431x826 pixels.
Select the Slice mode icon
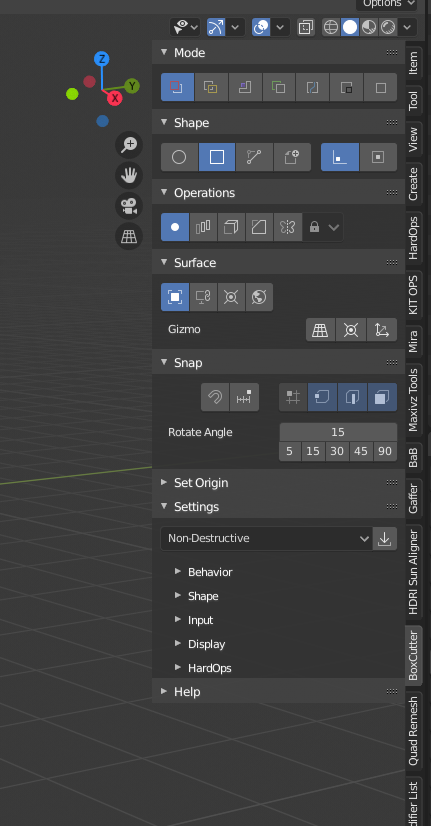point(211,87)
